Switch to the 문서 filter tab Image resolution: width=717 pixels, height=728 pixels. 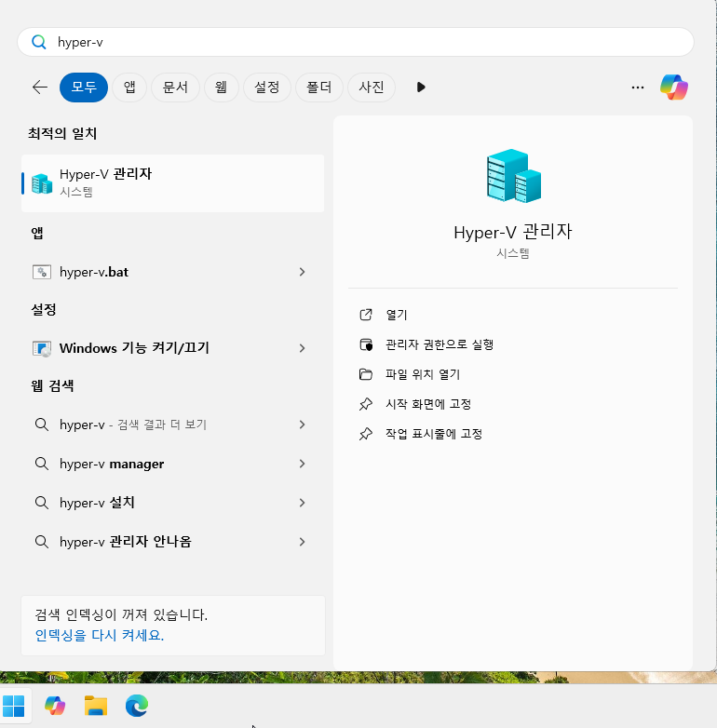coord(176,87)
